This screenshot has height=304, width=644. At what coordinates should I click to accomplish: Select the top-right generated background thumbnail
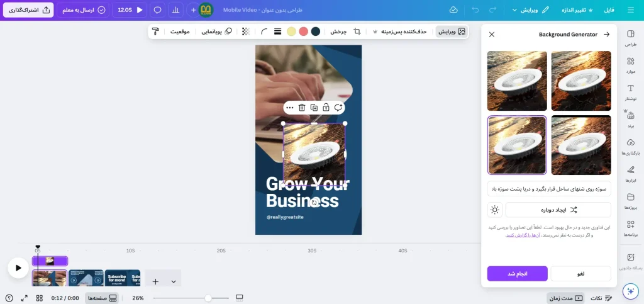click(580, 81)
